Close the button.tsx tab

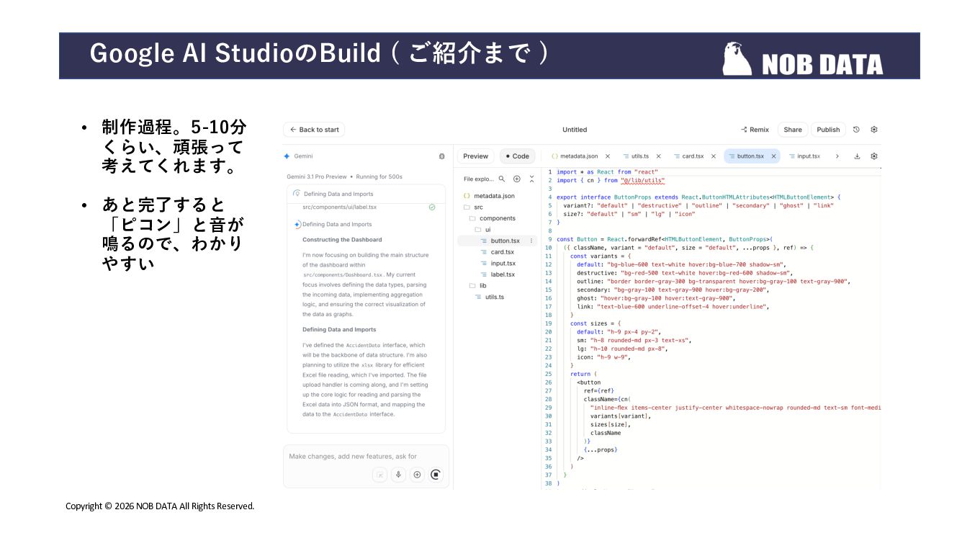tap(774, 156)
